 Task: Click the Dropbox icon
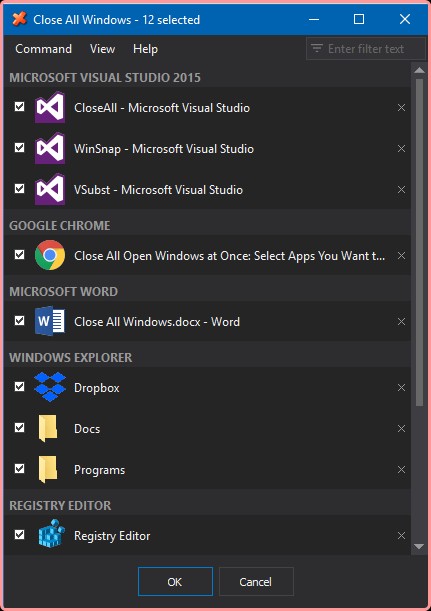coord(49,387)
